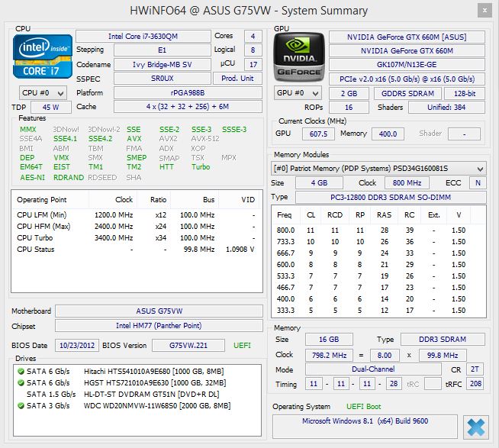499x448 pixels.
Task: Click the Intel HM77 chipset field
Action: point(157,326)
